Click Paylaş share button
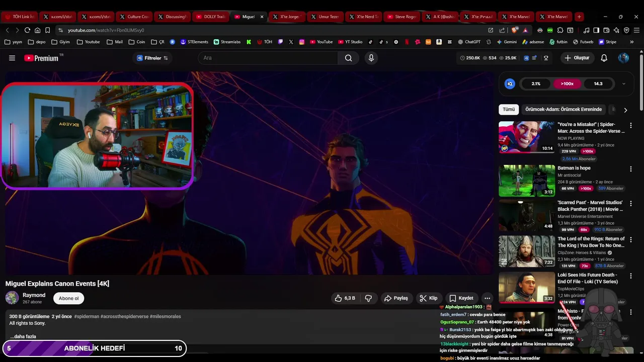Viewport: 644px width, 362px height. [396, 298]
